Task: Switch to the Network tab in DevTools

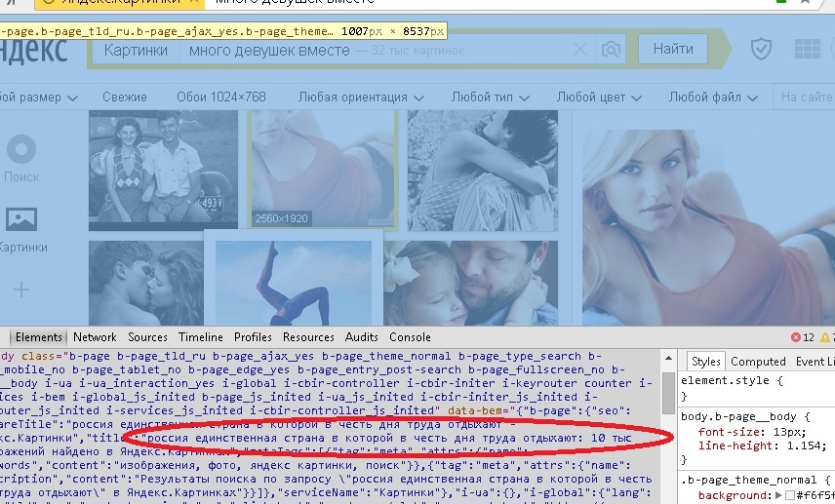Action: pyautogui.click(x=95, y=337)
